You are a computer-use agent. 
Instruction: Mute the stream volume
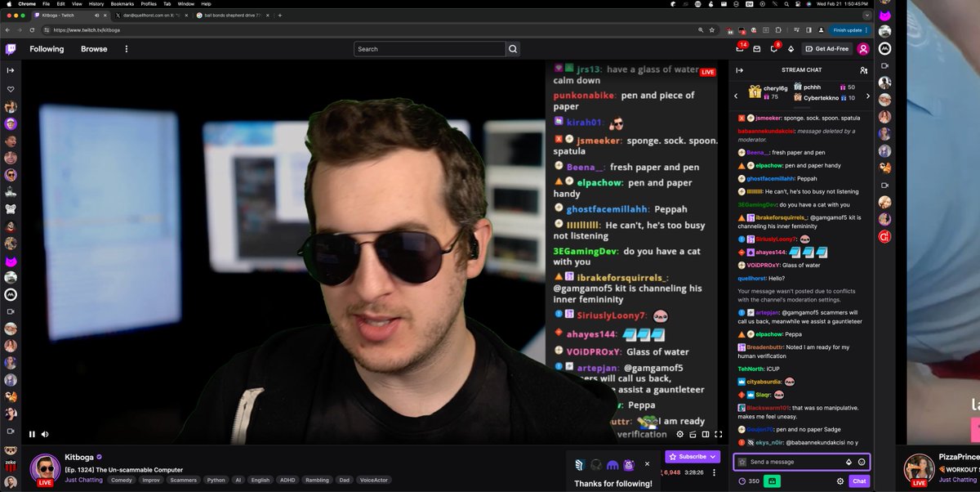tap(45, 434)
